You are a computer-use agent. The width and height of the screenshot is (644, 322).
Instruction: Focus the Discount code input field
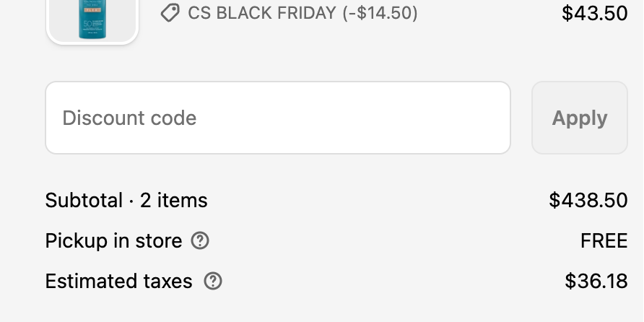tap(278, 118)
